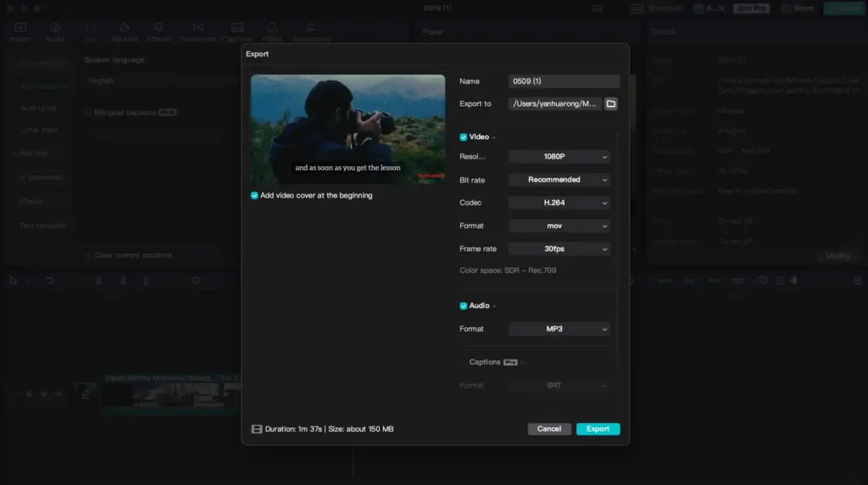Click the Join Pro button
Screen dimensions: 868x485
[x=751, y=8]
